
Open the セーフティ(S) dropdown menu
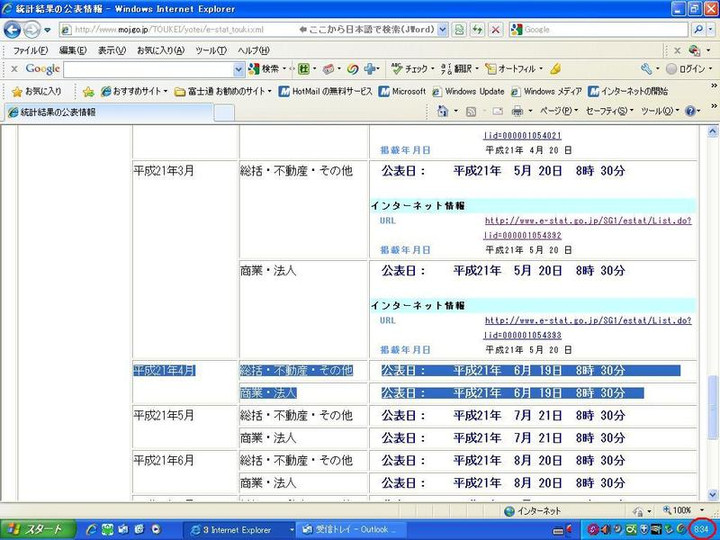[608, 111]
